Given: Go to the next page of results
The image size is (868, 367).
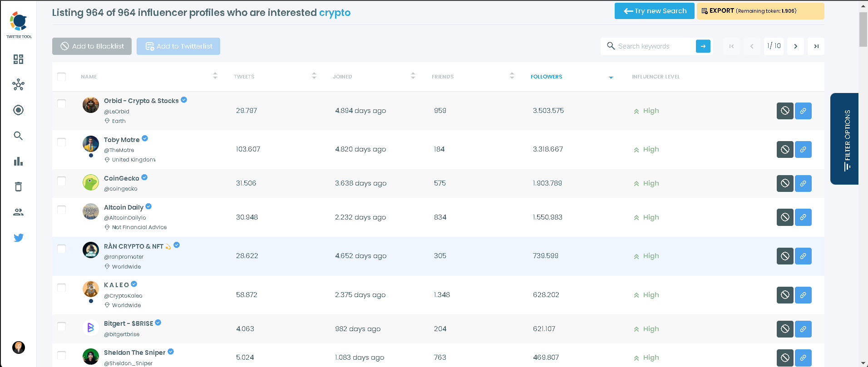Looking at the screenshot, I should click(795, 46).
